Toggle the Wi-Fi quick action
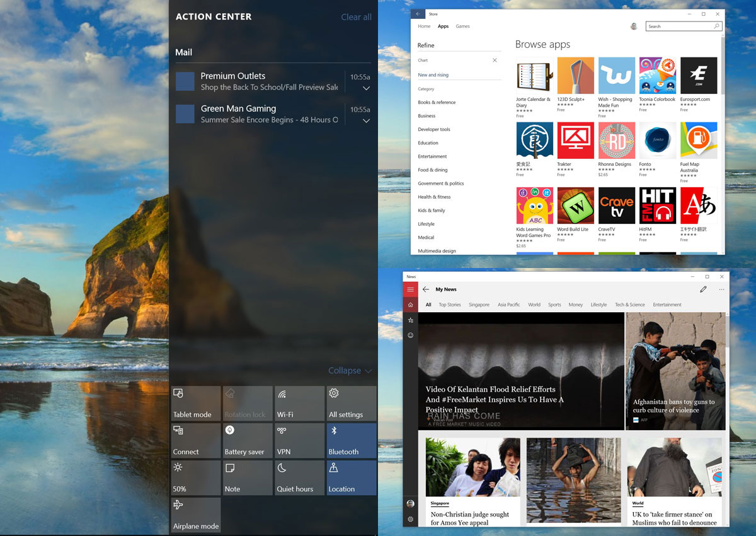The width and height of the screenshot is (756, 536). coord(299,404)
